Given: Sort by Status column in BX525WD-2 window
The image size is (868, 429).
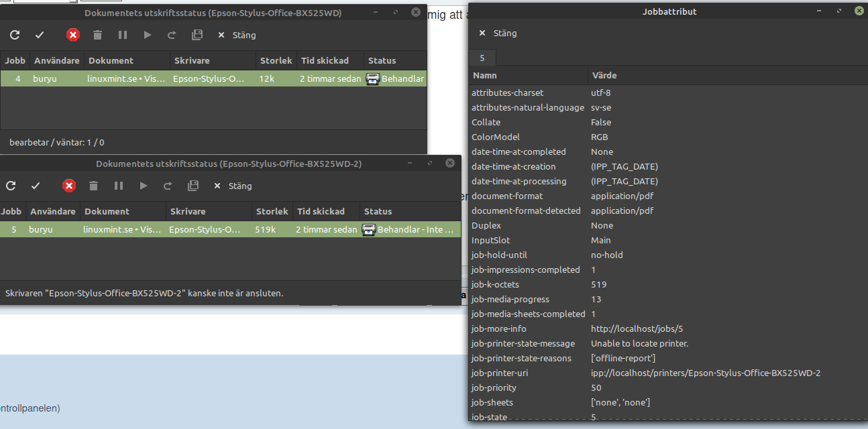Looking at the screenshot, I should point(411,211).
